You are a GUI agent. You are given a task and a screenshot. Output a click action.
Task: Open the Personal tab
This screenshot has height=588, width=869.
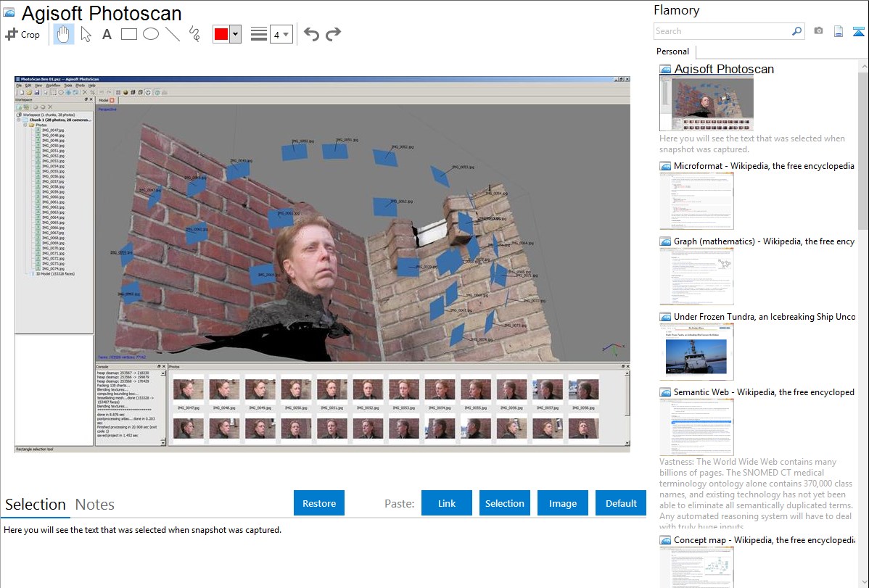pyautogui.click(x=673, y=51)
